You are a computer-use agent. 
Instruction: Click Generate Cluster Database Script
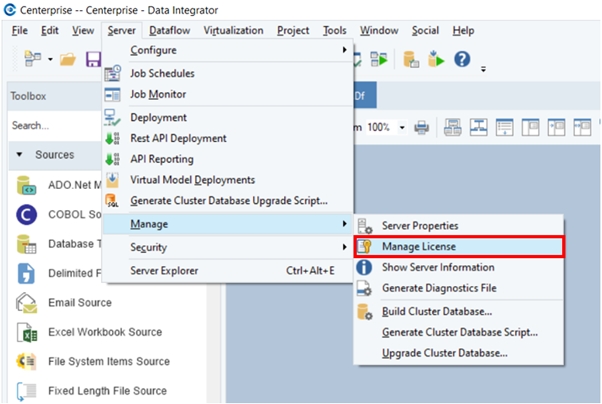(460, 332)
